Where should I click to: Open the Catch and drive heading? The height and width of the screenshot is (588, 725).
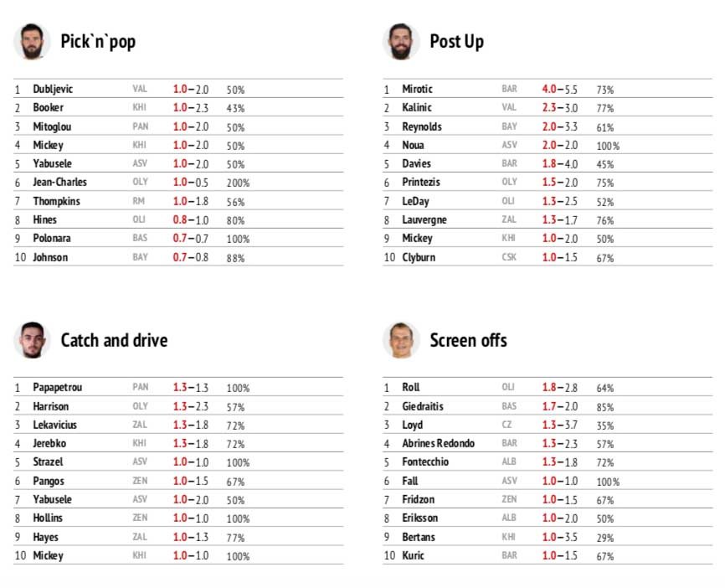coord(114,340)
